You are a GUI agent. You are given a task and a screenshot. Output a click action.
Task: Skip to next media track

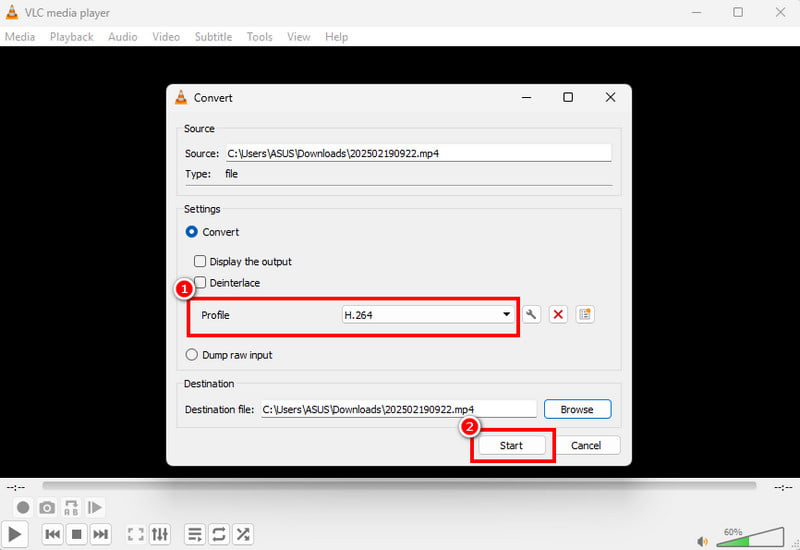click(101, 534)
